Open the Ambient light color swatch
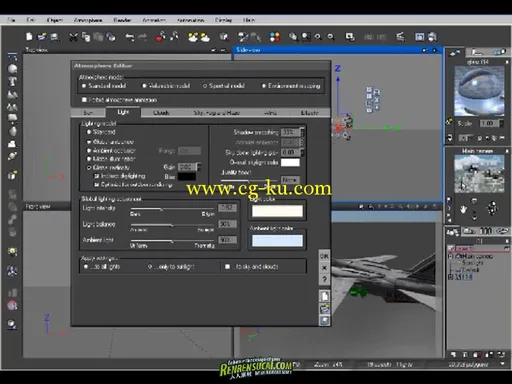 (277, 241)
